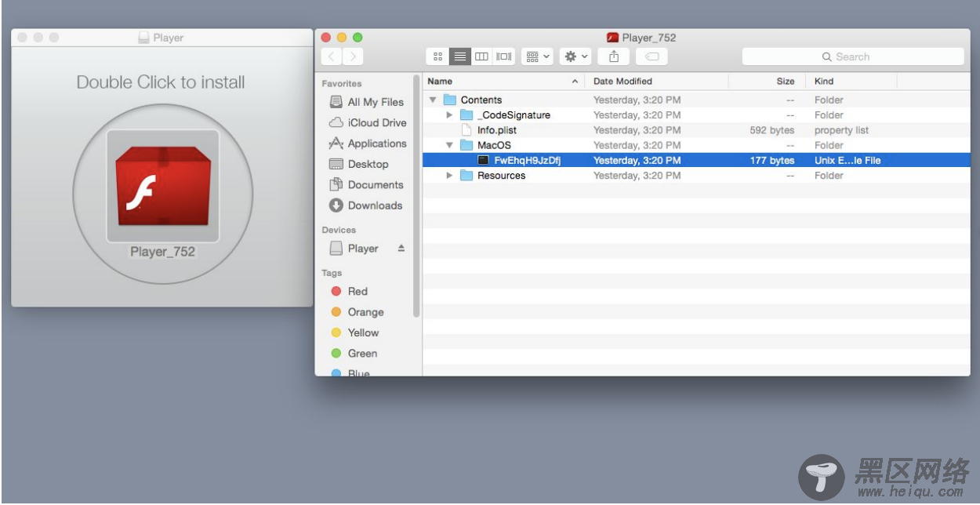This screenshot has height=505, width=980.
Task: Click the Devices sidebar heading
Action: click(x=339, y=230)
